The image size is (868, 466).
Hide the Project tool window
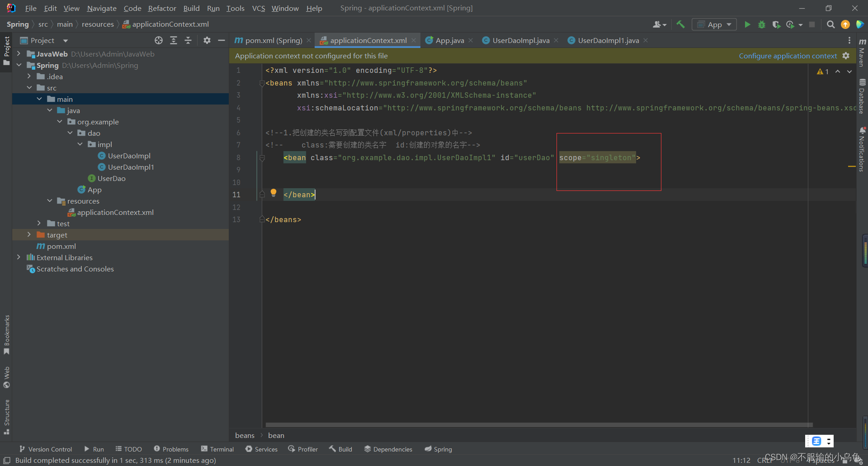[x=222, y=40]
